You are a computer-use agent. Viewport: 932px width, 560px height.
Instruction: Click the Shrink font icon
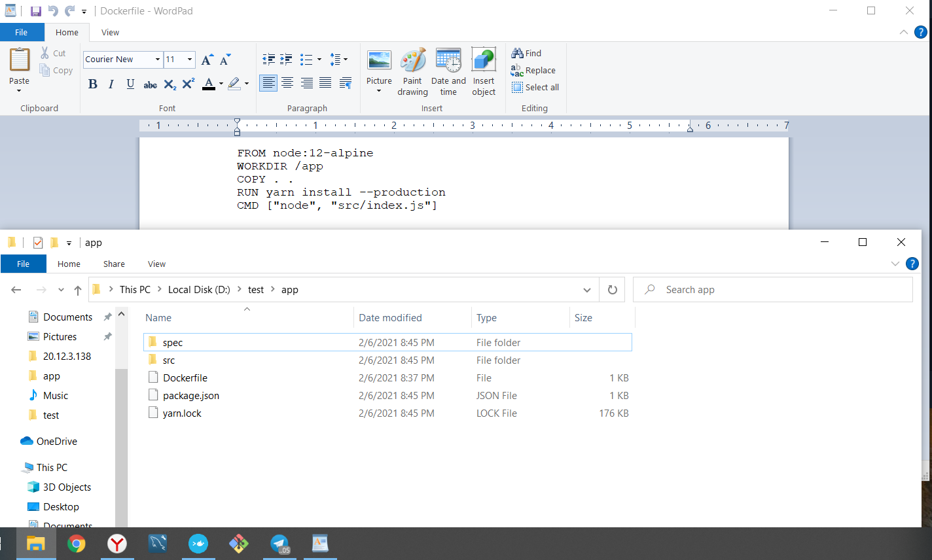(225, 60)
